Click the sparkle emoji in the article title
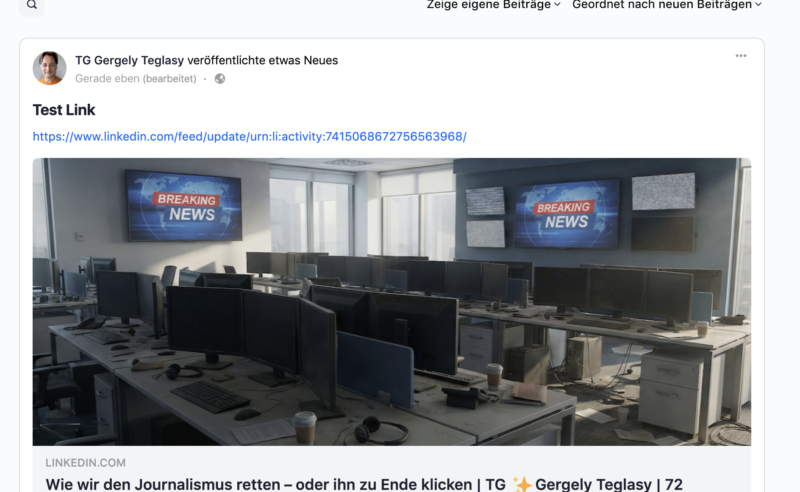The height and width of the screenshot is (492, 800). tap(522, 484)
